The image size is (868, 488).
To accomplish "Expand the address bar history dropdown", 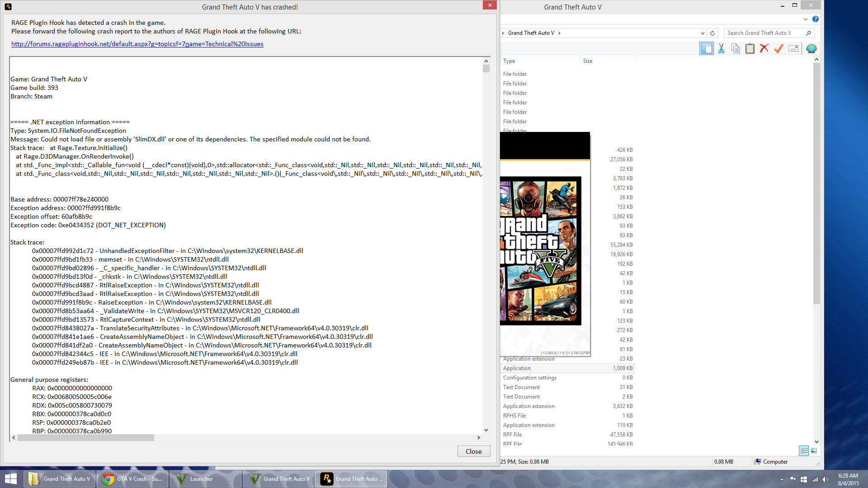I will 702,33.
